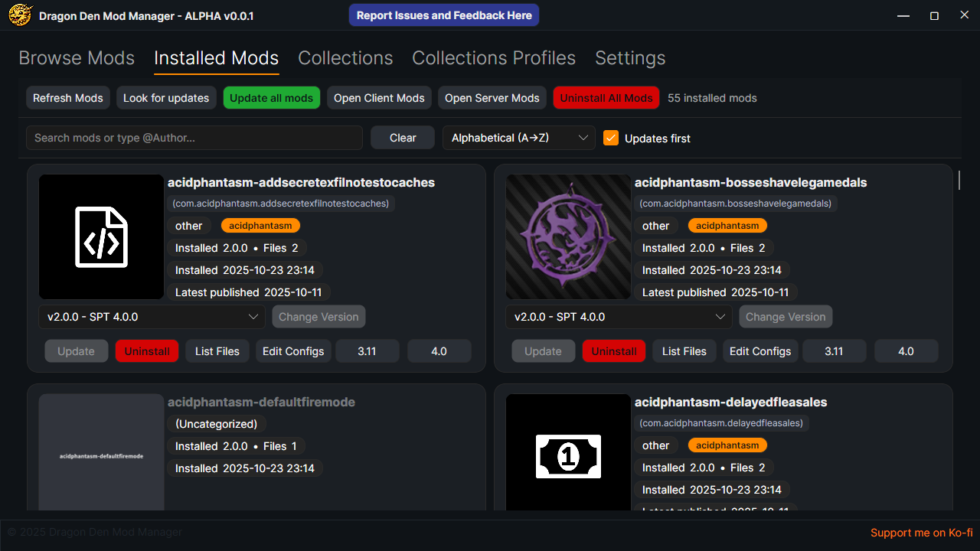Screen dimensions: 980x551
Task: Click List Files for addsecretexfilnotestocaches
Action: (x=217, y=351)
